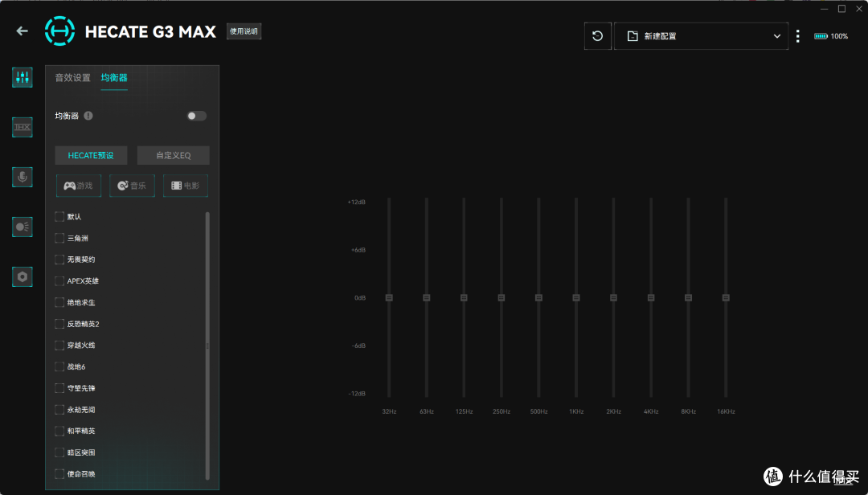Screen dimensions: 868x495
Task: Click the 125Hz equalizer slider handle
Action: click(x=464, y=298)
